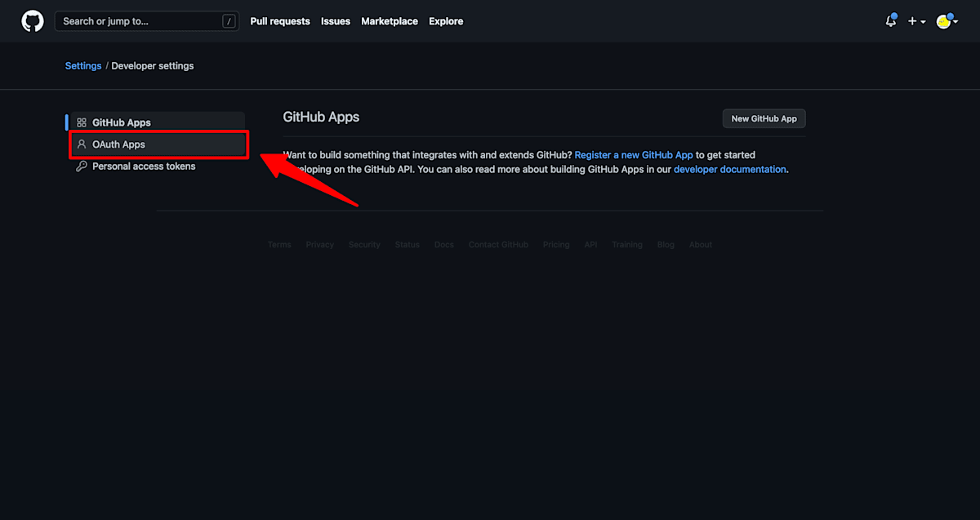Open the Blog footer link
Viewport: 980px width, 520px height.
[x=666, y=245]
